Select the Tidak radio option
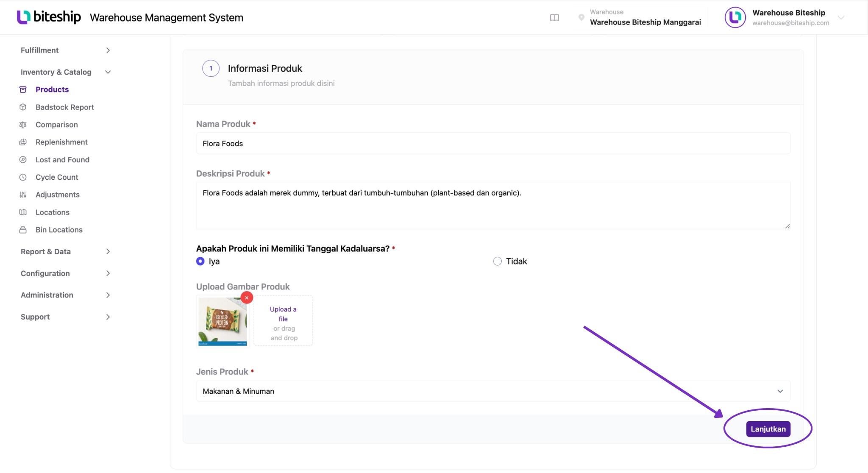This screenshot has height=473, width=868. click(498, 261)
